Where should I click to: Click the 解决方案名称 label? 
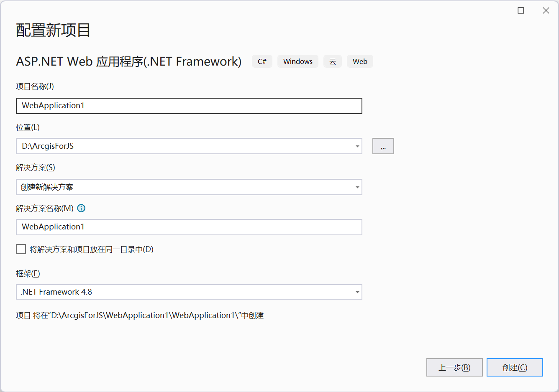(45, 208)
